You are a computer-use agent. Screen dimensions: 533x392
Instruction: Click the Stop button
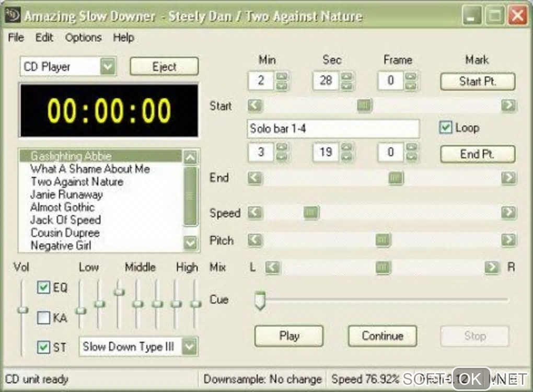point(475,336)
